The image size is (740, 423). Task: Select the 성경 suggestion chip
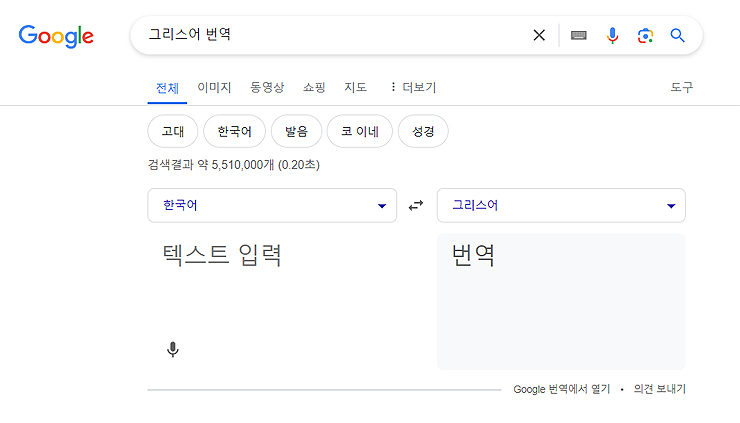423,131
